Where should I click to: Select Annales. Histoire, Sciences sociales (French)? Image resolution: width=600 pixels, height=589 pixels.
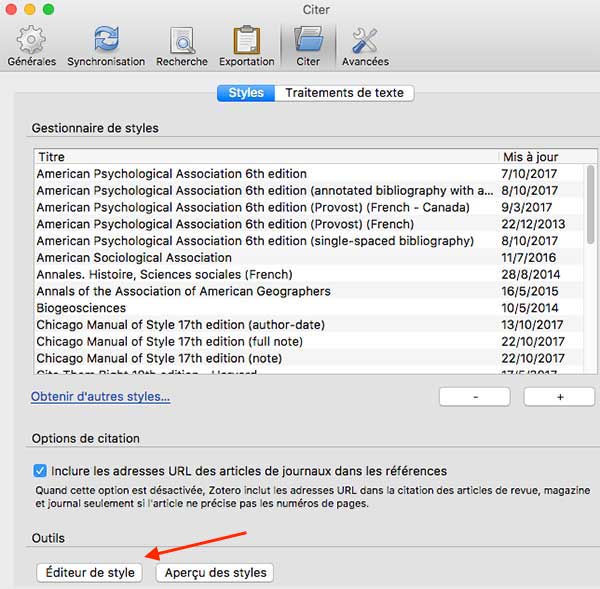308,274
